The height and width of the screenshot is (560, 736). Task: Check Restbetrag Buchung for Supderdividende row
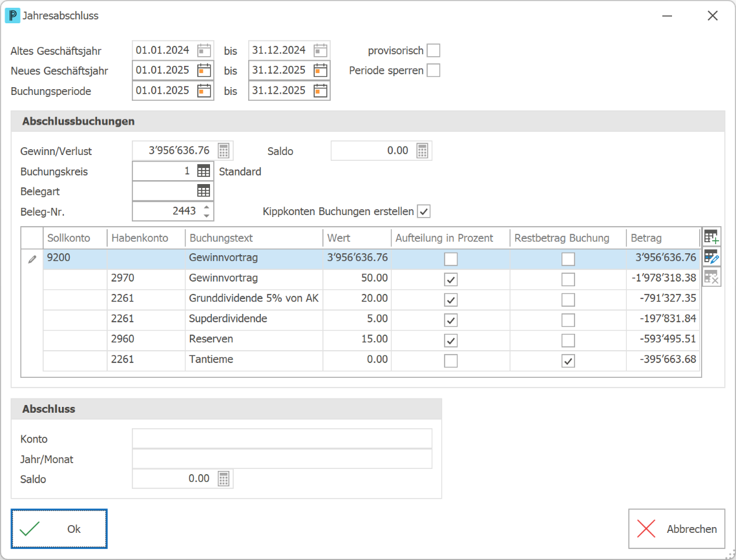[x=568, y=320]
